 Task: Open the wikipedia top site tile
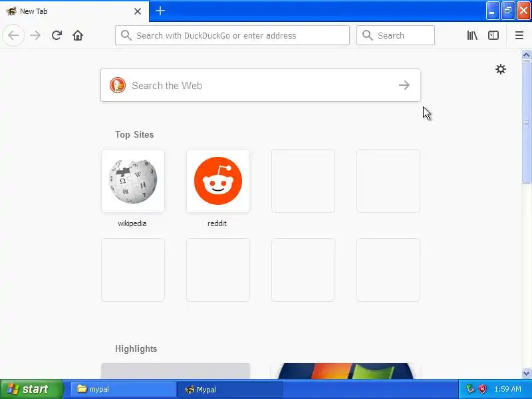(133, 181)
